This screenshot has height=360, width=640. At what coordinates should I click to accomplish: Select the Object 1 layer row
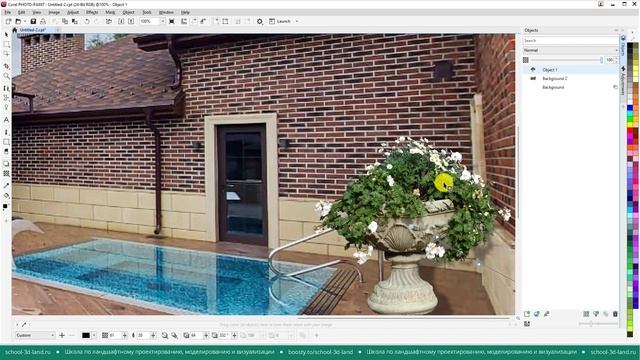tap(571, 70)
